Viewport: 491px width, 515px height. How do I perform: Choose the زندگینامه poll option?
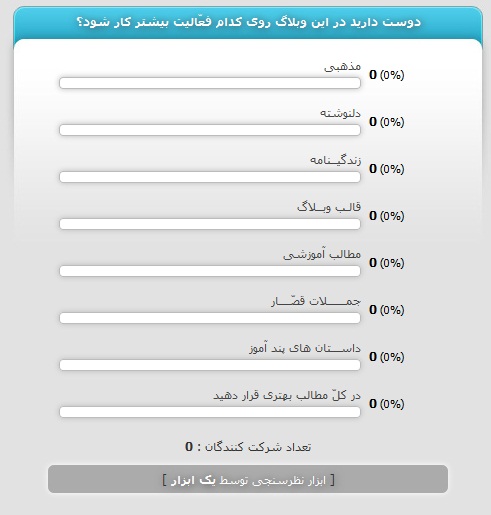(x=335, y=160)
